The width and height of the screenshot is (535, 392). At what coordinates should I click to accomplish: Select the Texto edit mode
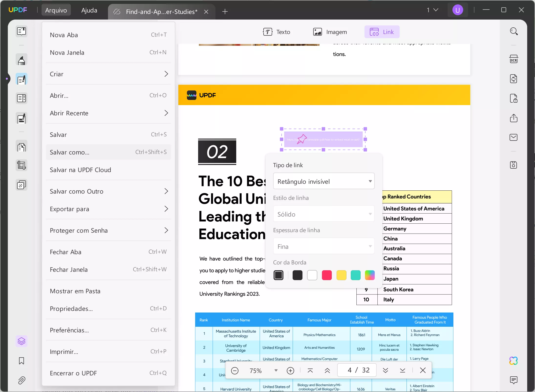click(x=277, y=32)
